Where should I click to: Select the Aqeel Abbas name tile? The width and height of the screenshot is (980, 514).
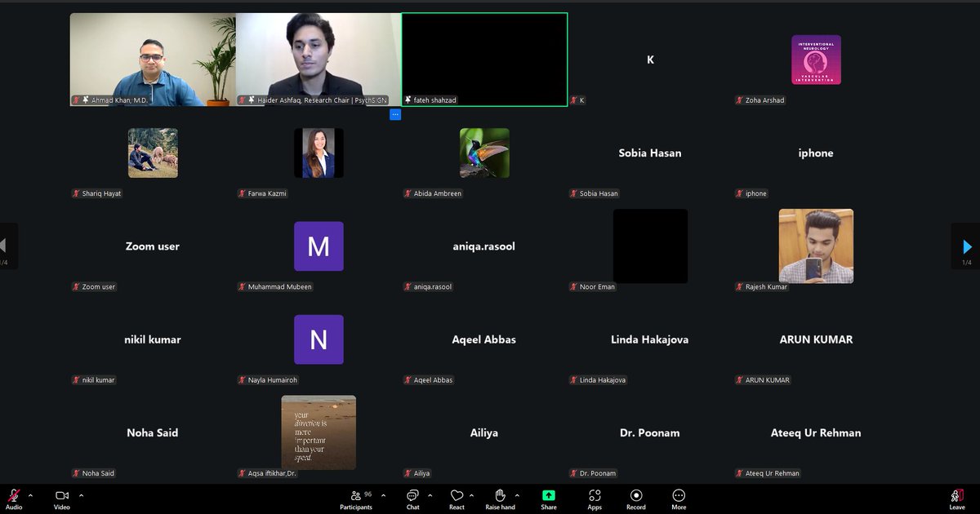484,339
